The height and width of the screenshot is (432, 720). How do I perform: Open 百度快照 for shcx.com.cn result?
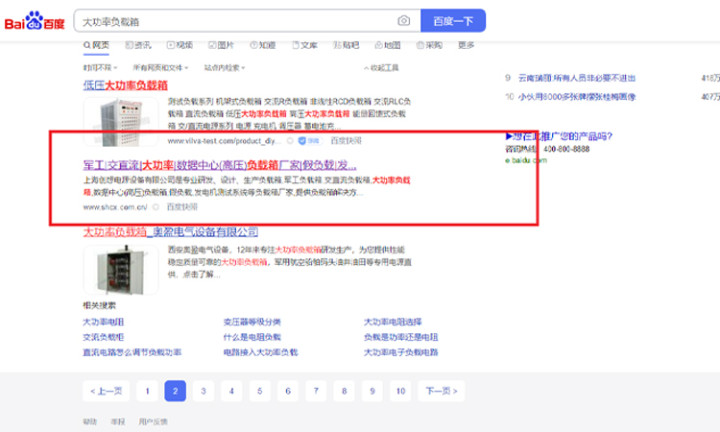tap(182, 207)
